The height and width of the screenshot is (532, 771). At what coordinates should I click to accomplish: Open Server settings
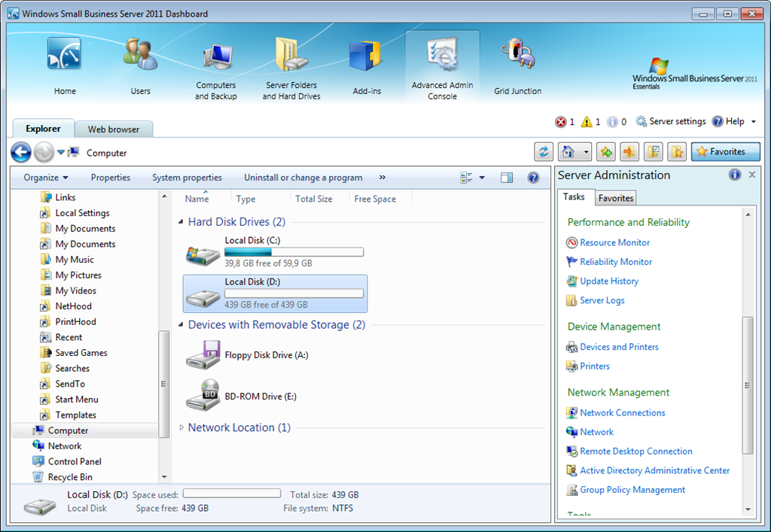(x=671, y=121)
